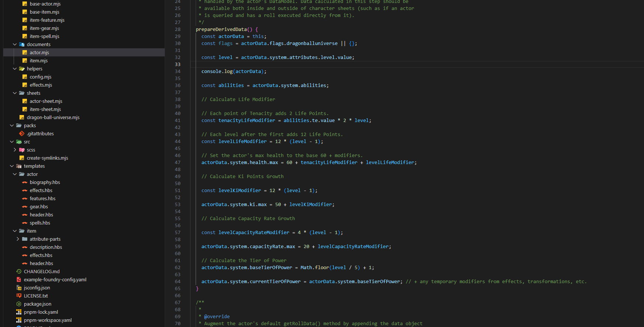644x327 pixels.
Task: Collapse the documents folder chevron
Action: [15, 44]
